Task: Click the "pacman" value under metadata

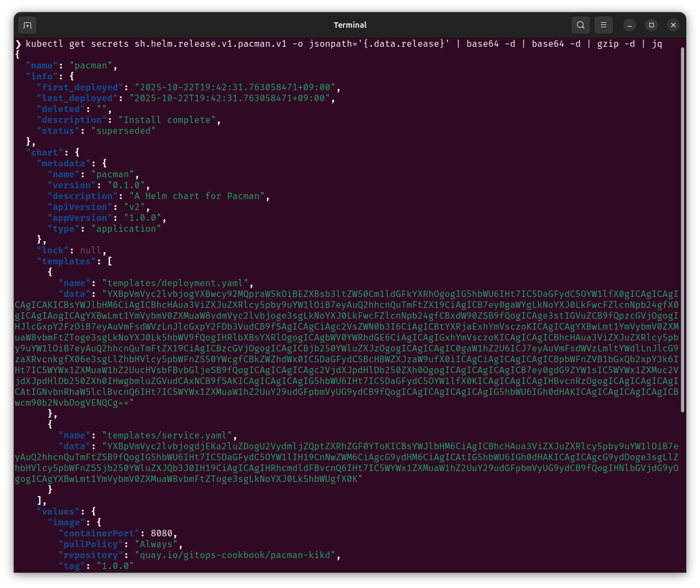Action: [x=113, y=174]
